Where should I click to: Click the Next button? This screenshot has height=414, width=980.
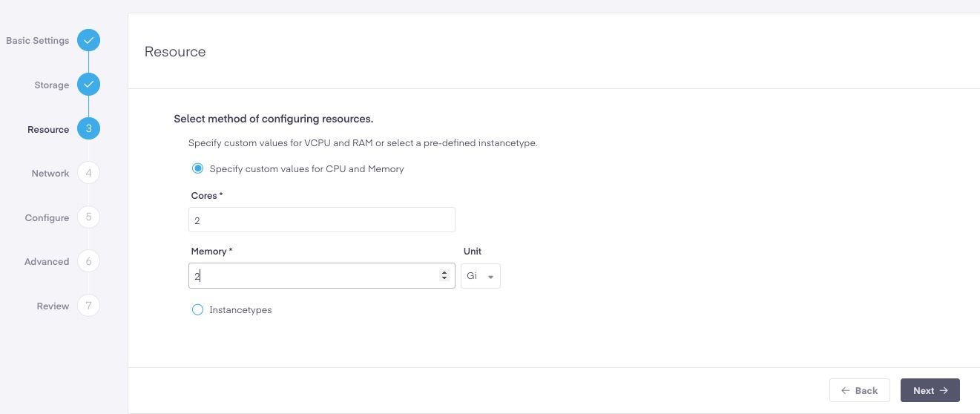930,390
